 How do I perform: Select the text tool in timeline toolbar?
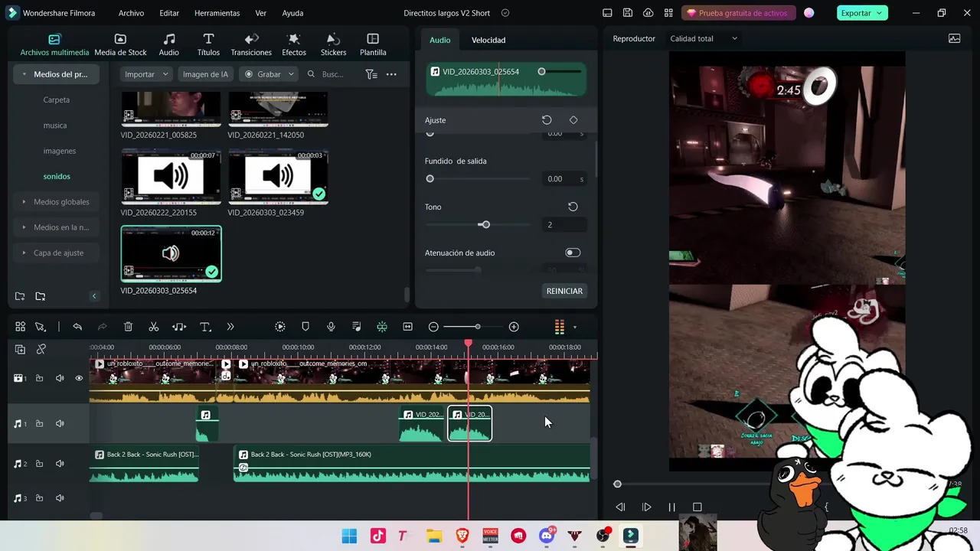pyautogui.click(x=205, y=327)
